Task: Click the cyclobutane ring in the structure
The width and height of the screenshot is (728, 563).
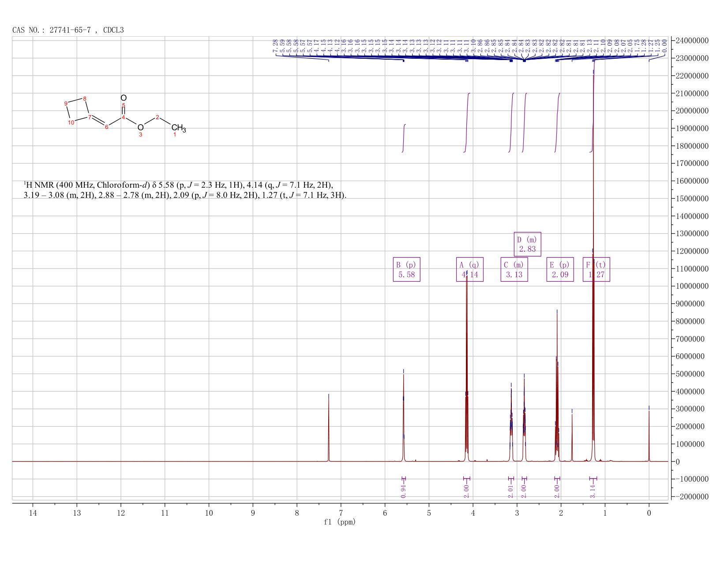Action: coord(78,110)
